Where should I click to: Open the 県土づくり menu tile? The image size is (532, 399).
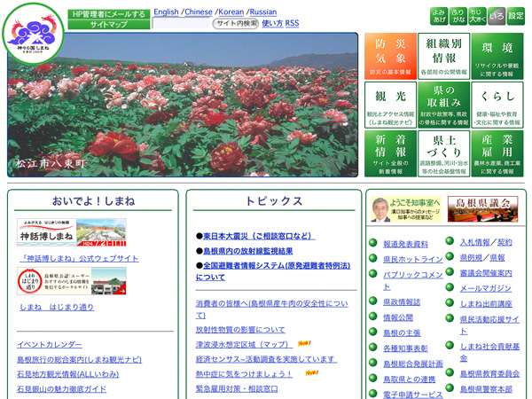[444, 153]
